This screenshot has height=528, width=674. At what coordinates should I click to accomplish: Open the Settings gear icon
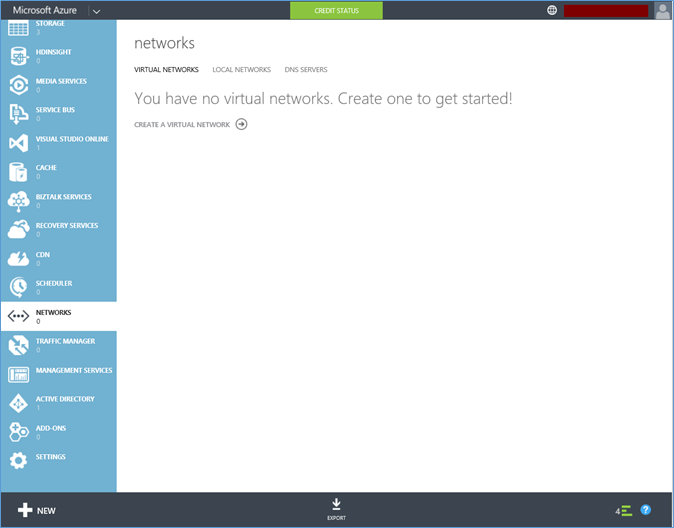pyautogui.click(x=18, y=460)
